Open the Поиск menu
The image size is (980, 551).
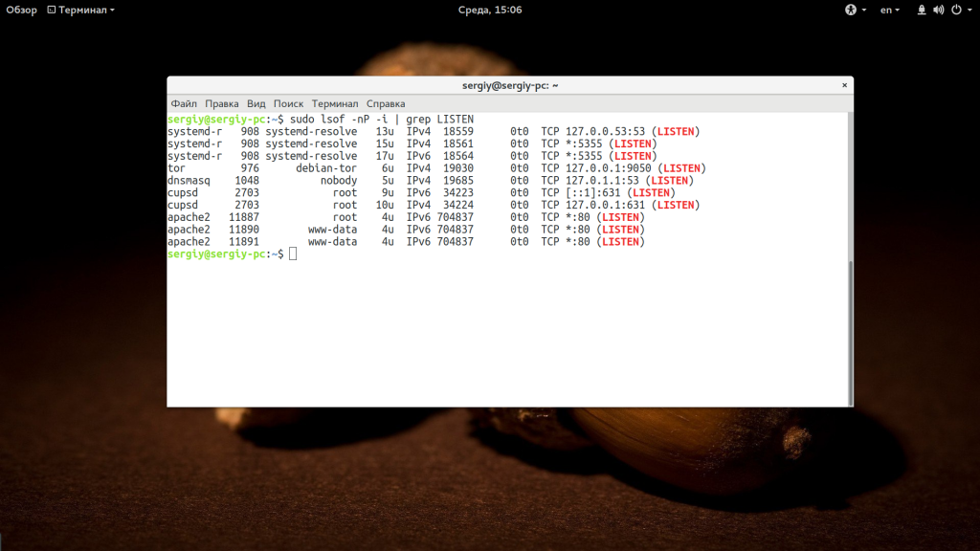(288, 103)
